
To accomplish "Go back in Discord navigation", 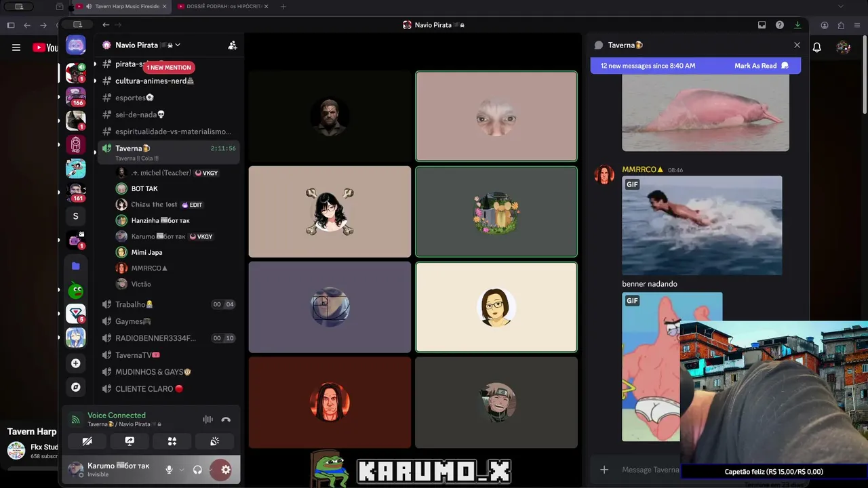I will click(106, 25).
